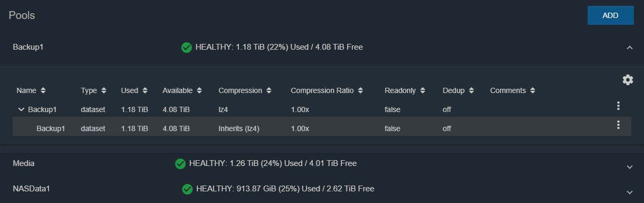Sort datasets by Name column arrows

pos(43,91)
